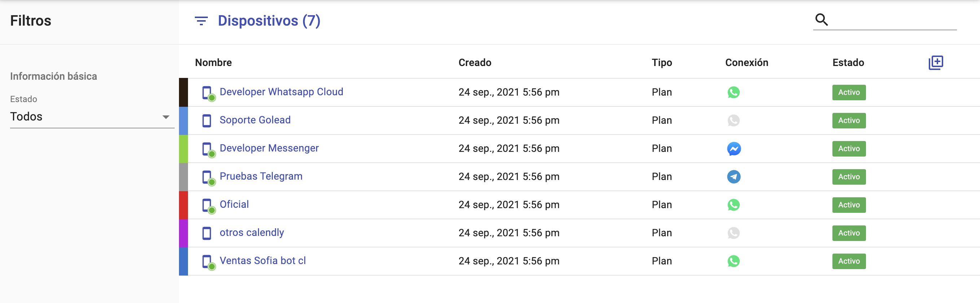Click the Todos dropdown arrow
The image size is (980, 303).
166,117
